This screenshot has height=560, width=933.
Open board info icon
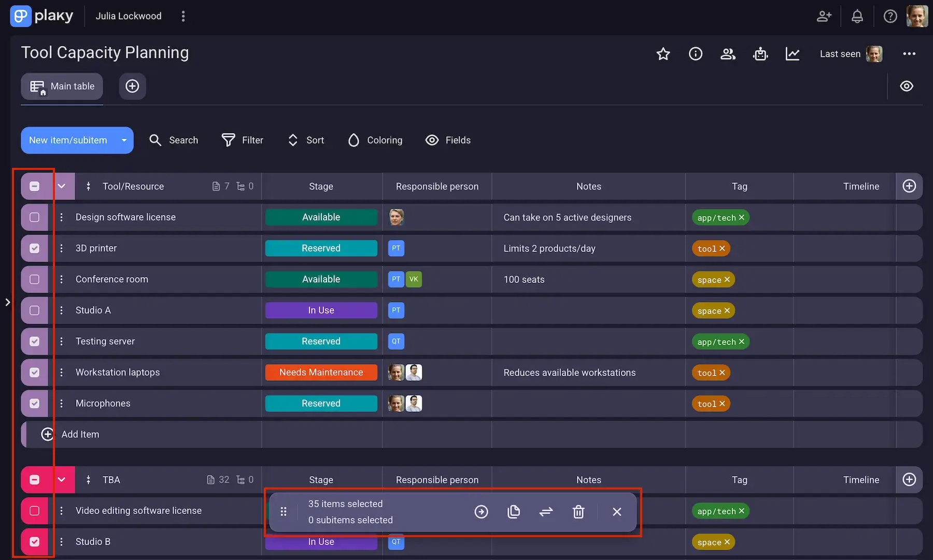click(x=696, y=54)
